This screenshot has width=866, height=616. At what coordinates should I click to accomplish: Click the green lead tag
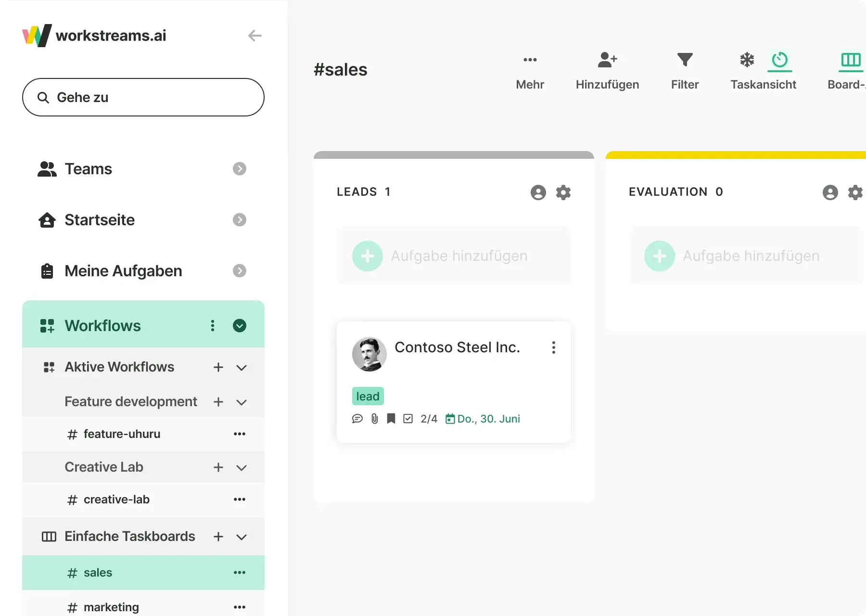pyautogui.click(x=368, y=397)
